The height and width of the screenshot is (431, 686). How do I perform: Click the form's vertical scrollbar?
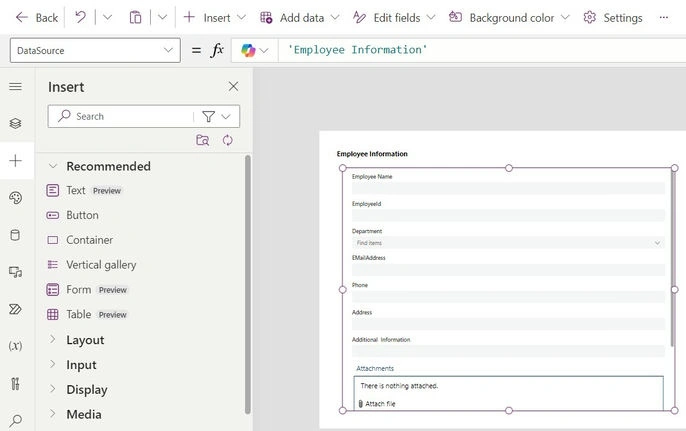pos(672,258)
